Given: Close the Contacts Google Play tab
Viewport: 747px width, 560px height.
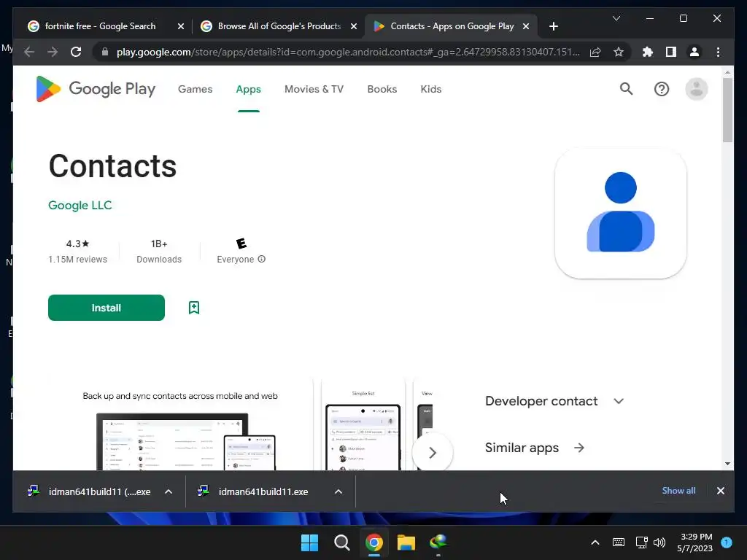Looking at the screenshot, I should (x=526, y=26).
